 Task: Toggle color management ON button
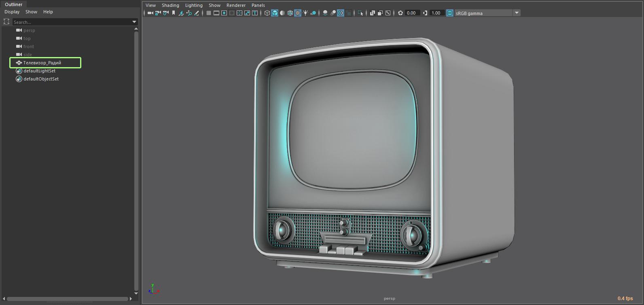coord(450,13)
